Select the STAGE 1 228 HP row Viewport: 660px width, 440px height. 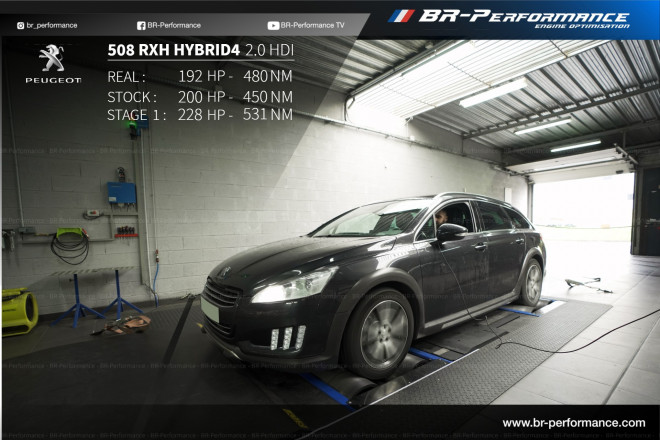click(x=200, y=115)
